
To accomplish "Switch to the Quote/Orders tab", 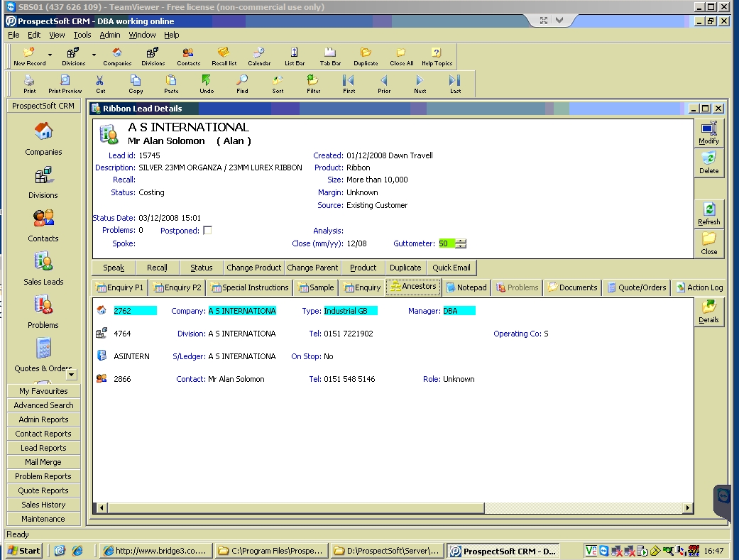I will click(637, 287).
